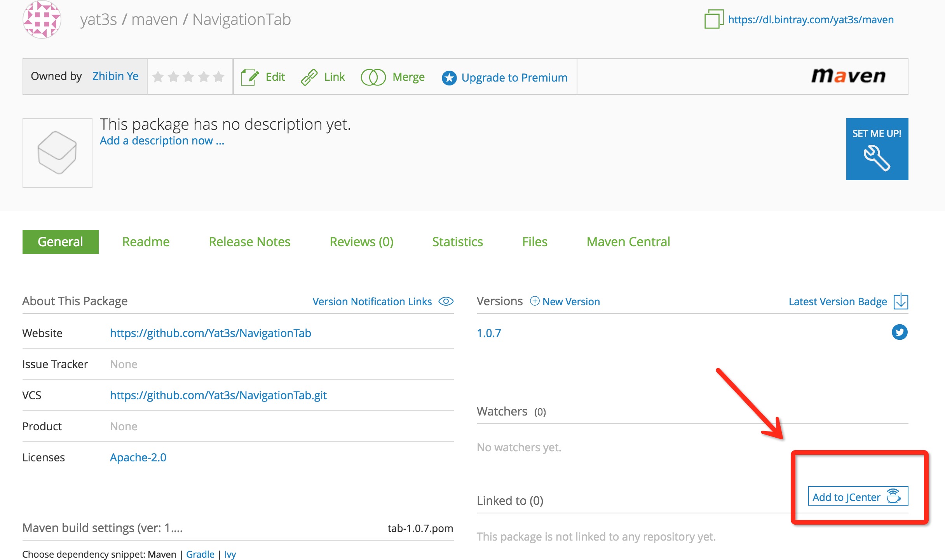
Task: Open the General tab
Action: (60, 242)
